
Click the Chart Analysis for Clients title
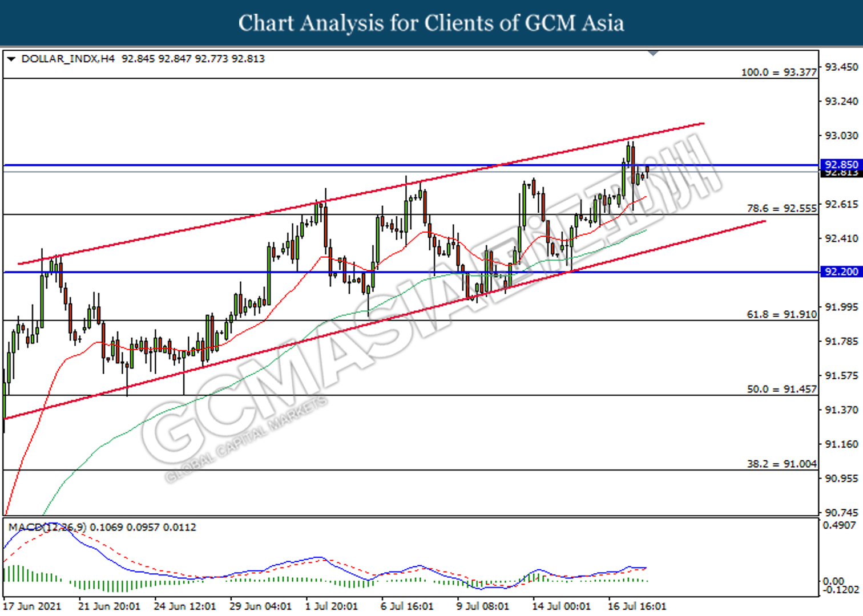[432, 23]
